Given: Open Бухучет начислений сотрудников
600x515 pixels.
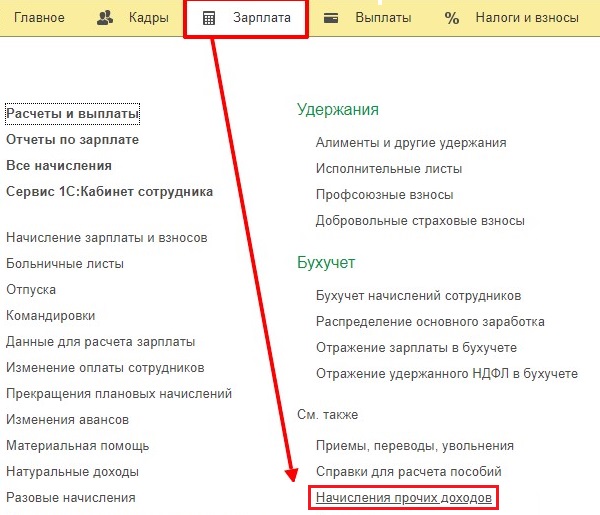Looking at the screenshot, I should 419,296.
